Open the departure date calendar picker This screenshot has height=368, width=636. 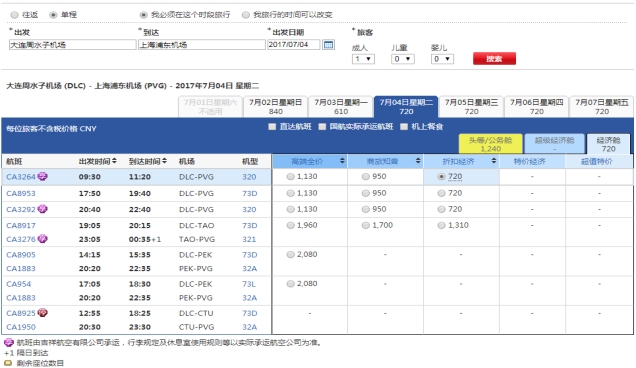pyautogui.click(x=328, y=45)
